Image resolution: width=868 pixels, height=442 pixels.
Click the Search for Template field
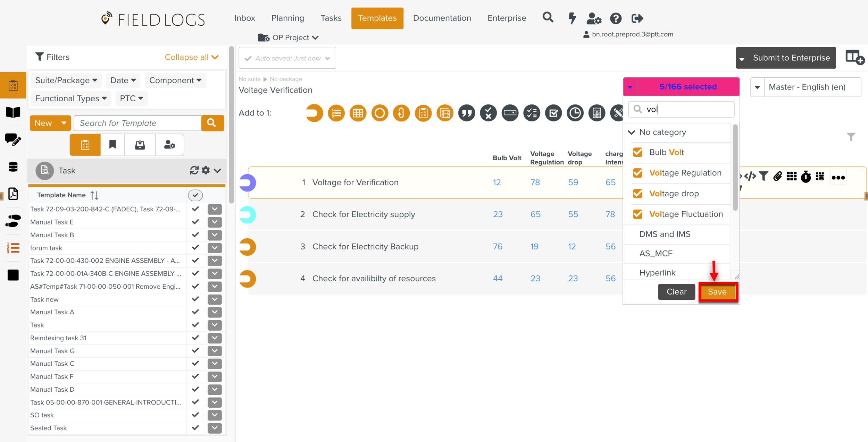click(137, 123)
